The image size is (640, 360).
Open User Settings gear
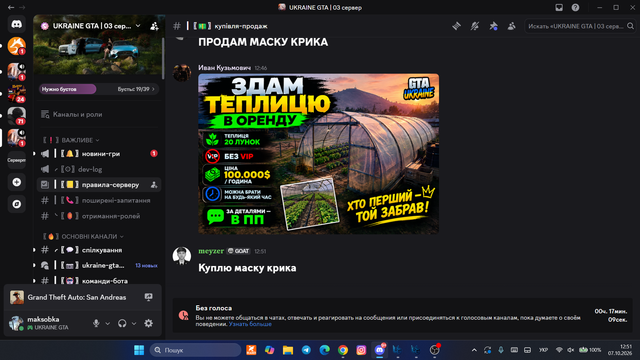(149, 323)
